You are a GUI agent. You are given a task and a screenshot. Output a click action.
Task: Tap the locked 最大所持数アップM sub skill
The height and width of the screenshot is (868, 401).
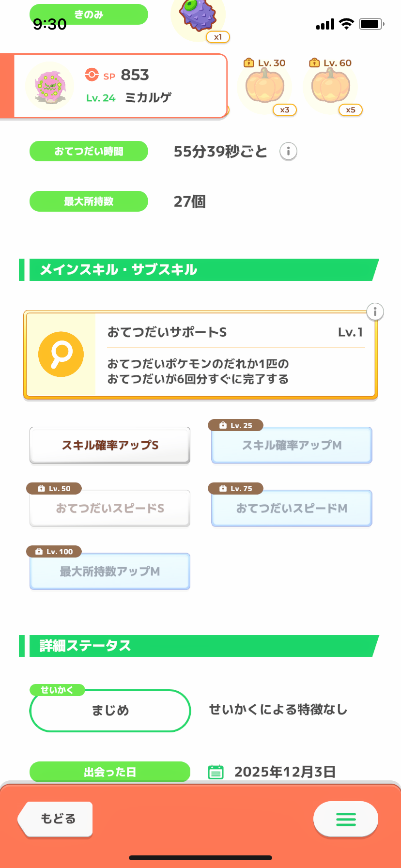[110, 572]
